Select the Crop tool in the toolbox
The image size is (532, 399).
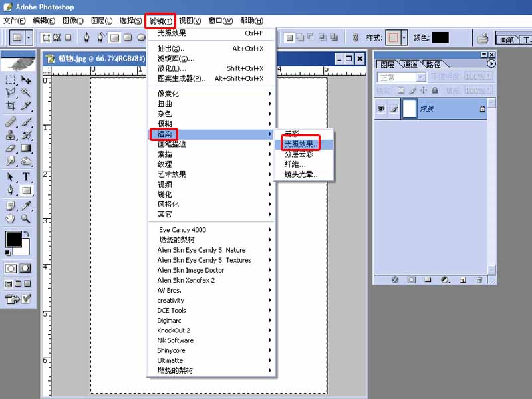11,106
